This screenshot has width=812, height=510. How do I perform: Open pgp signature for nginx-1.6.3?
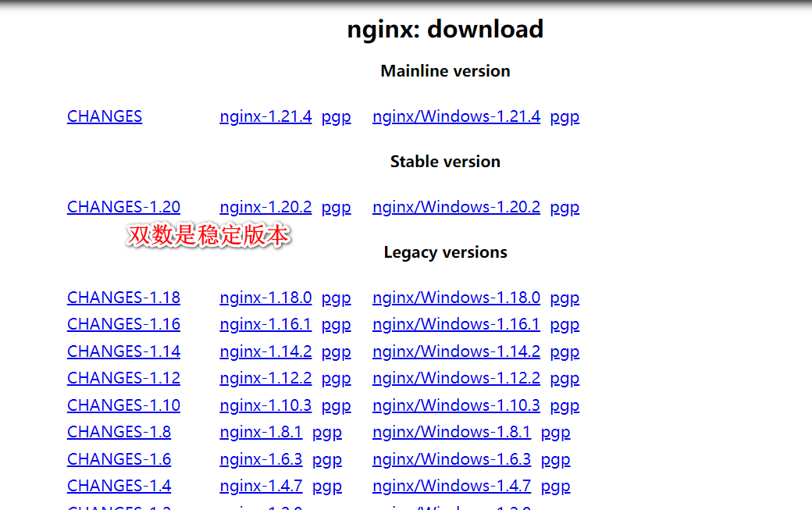pos(327,460)
